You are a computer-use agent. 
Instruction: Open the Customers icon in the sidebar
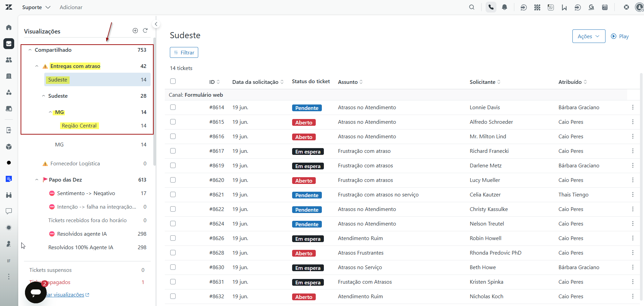[x=9, y=60]
